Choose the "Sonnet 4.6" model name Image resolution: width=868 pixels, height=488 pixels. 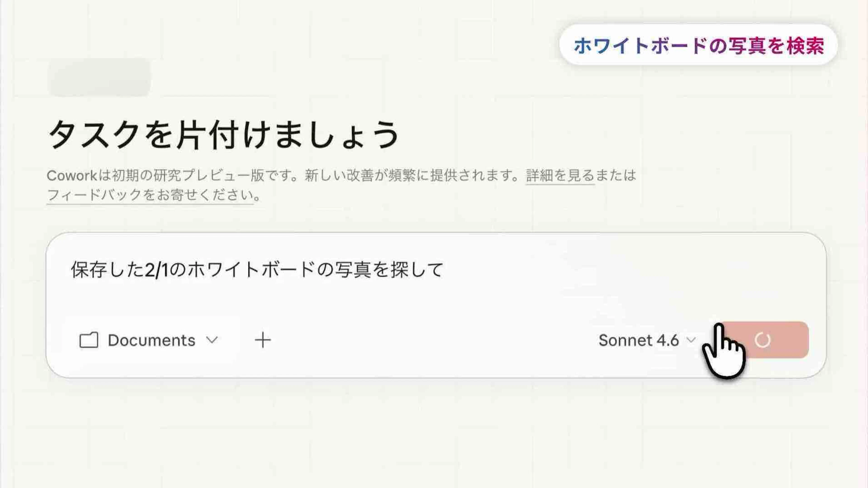pyautogui.click(x=639, y=340)
